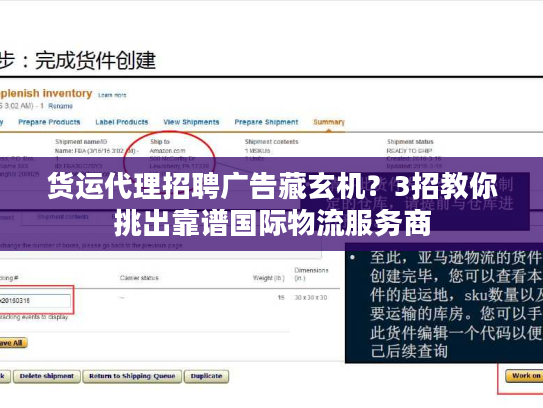
Task: Click the Duplicate button
Action: pos(206,376)
